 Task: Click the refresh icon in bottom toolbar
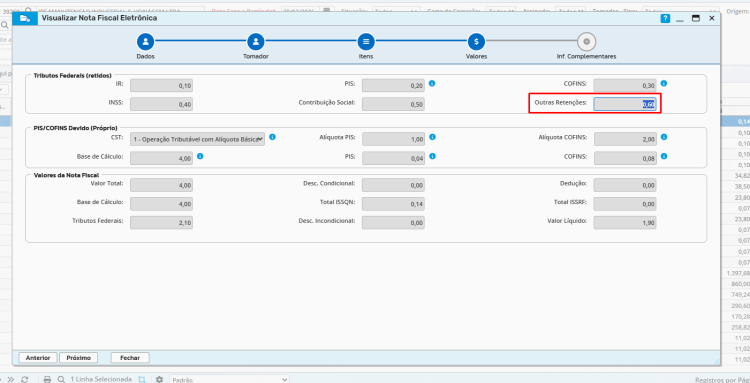[25, 379]
